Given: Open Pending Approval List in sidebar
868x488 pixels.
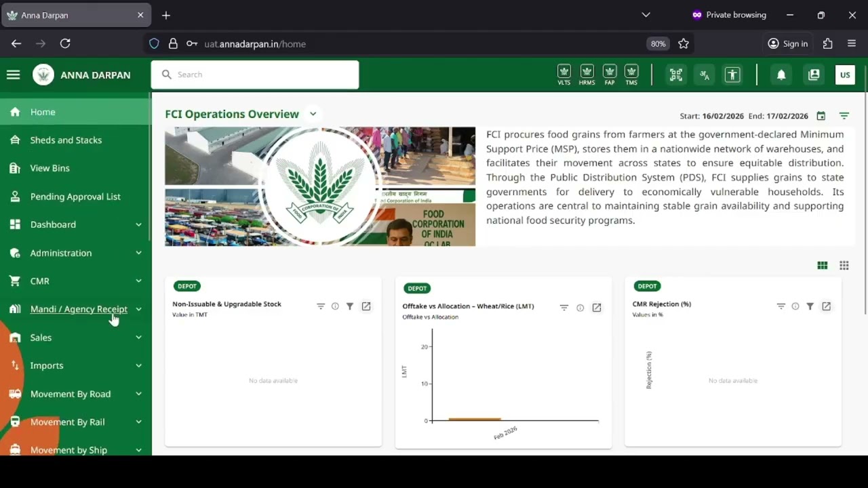Looking at the screenshot, I should click(75, 197).
